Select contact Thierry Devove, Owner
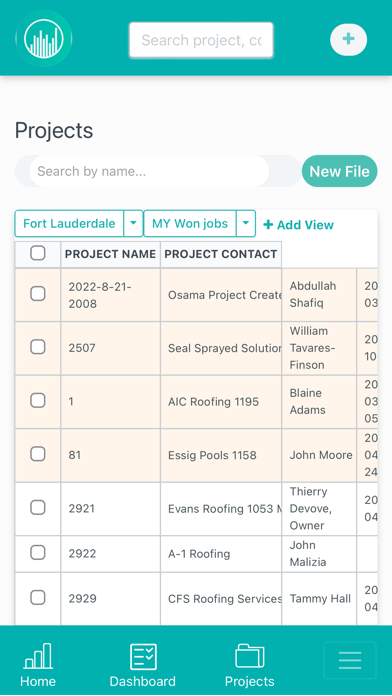The image size is (392, 696). [319, 509]
